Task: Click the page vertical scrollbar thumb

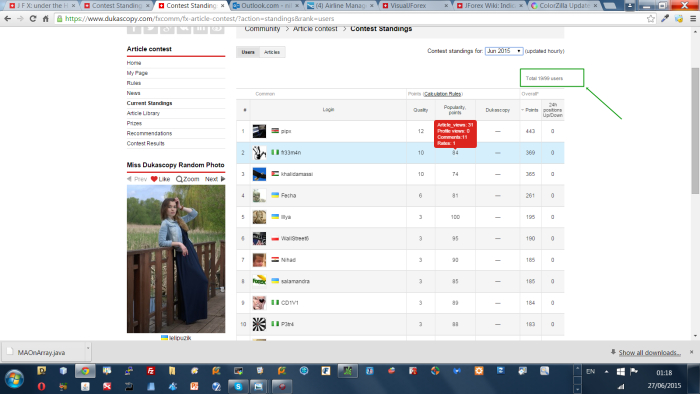Action: (695, 130)
